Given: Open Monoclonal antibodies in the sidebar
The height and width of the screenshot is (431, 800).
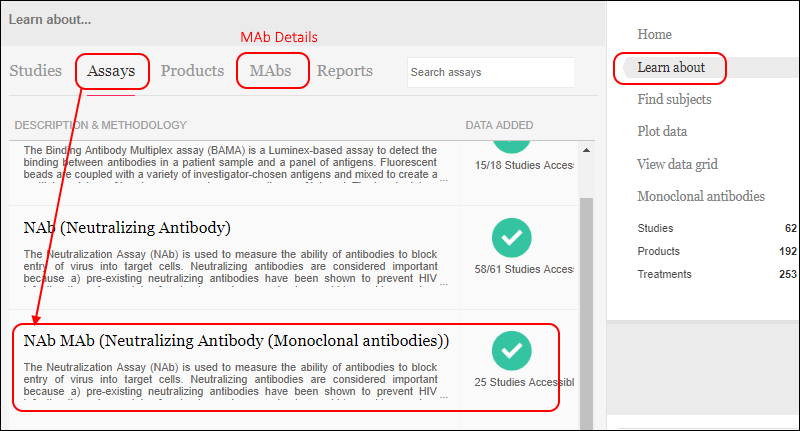Looking at the screenshot, I should pos(701,196).
